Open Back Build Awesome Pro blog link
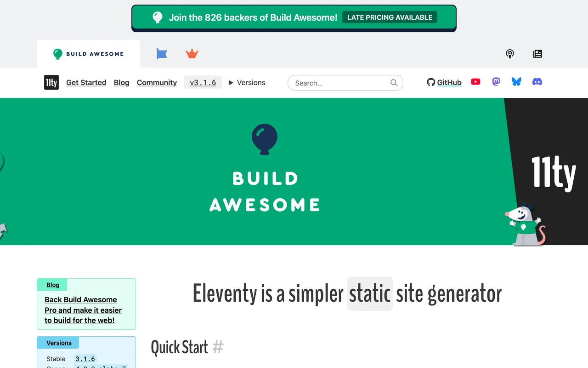 click(83, 310)
